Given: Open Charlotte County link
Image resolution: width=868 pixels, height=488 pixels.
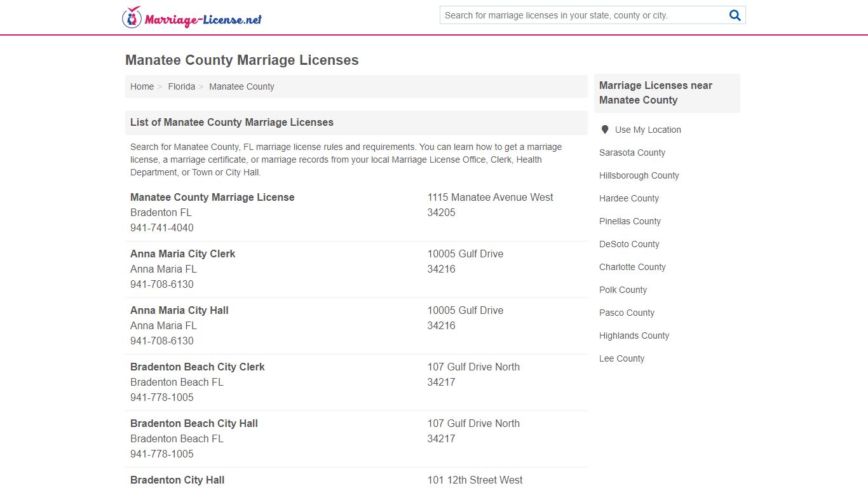Looking at the screenshot, I should pyautogui.click(x=632, y=267).
